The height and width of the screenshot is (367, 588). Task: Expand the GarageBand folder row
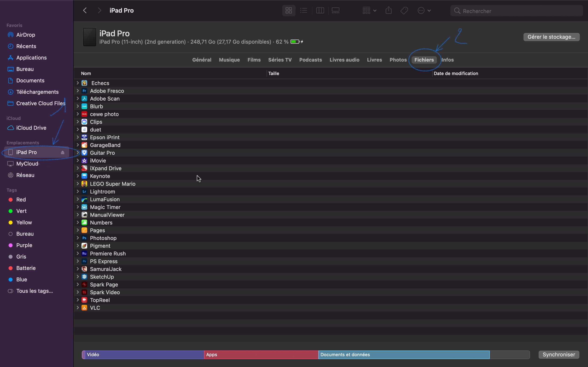(x=78, y=145)
